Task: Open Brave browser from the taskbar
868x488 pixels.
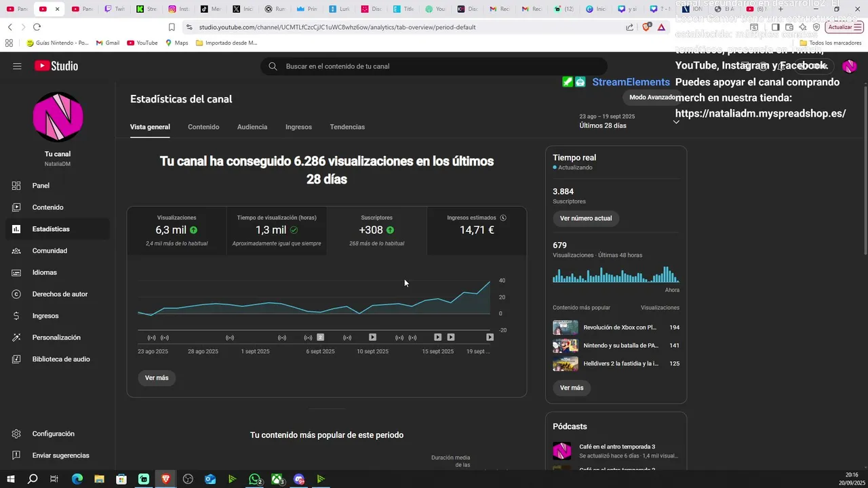Action: [x=166, y=479]
